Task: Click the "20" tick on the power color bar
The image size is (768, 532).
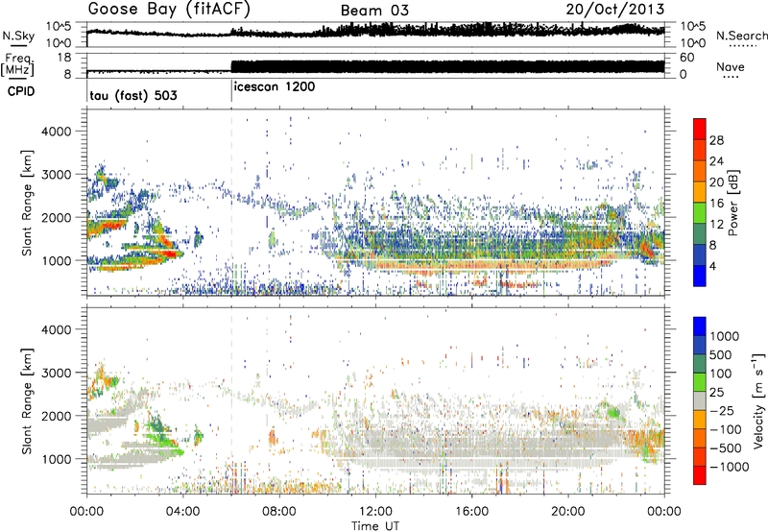Action: coord(716,182)
